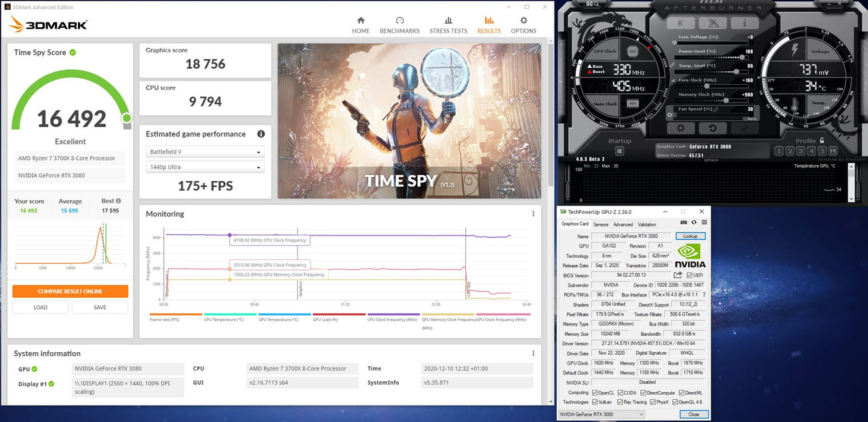Toggle the CUDA checkbox in GPU-Z
Screen dimensions: 868x422
[620, 393]
